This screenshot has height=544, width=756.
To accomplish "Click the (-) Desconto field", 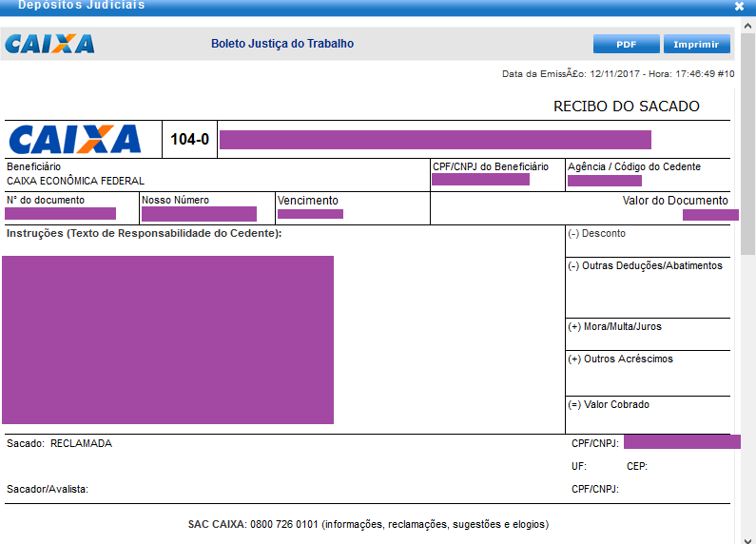I will pyautogui.click(x=648, y=241).
